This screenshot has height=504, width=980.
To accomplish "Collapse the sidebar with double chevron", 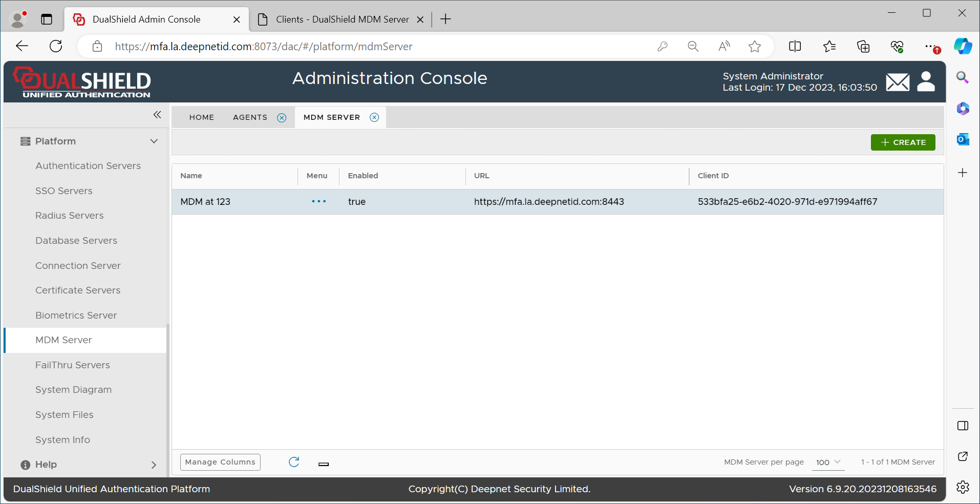I will [157, 115].
